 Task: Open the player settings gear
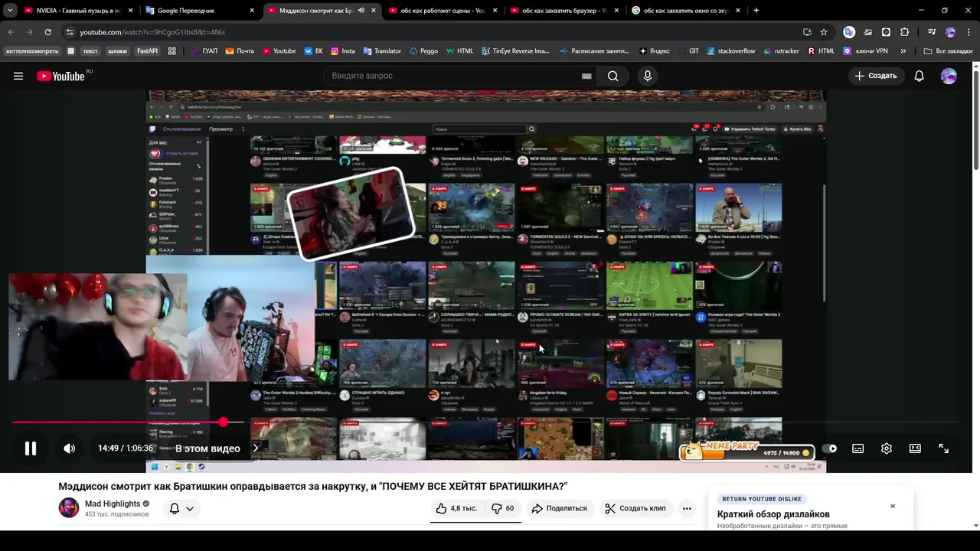[x=887, y=448]
